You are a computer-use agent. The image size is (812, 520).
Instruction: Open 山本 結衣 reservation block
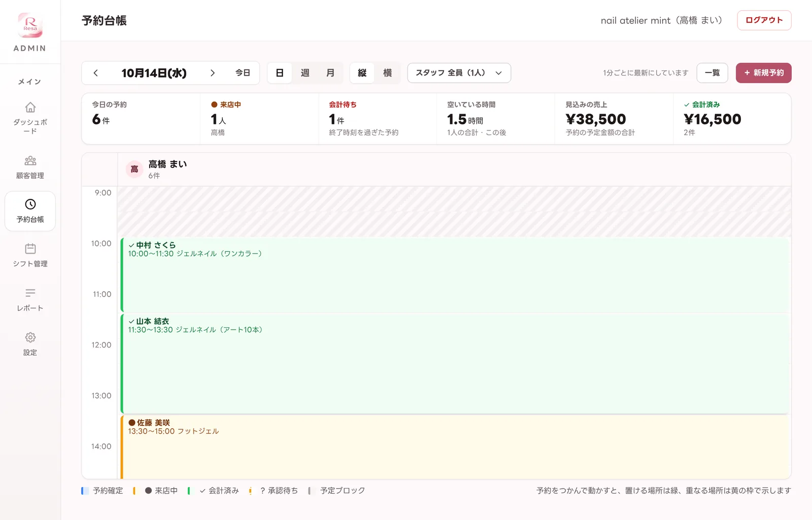click(x=455, y=364)
